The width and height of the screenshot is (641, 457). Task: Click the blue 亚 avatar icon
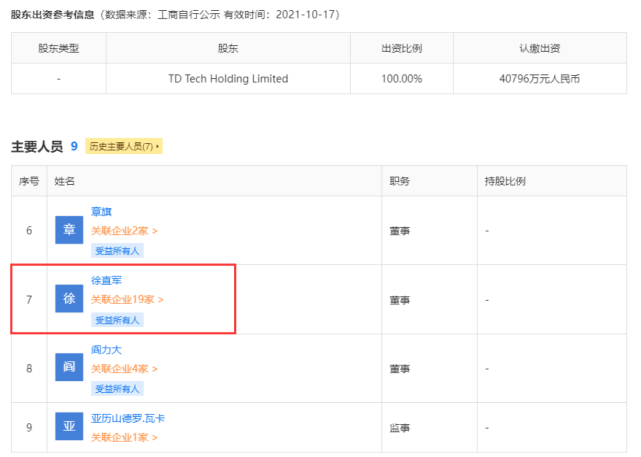(69, 426)
